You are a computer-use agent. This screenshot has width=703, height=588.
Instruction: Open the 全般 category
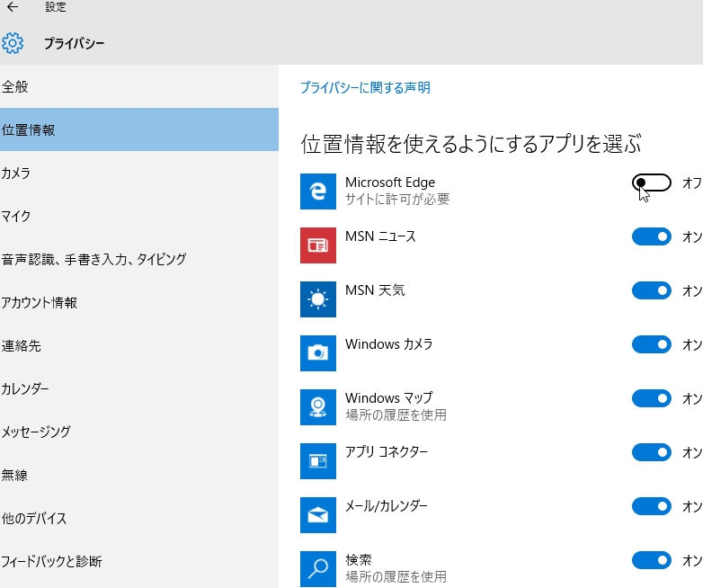coord(139,86)
